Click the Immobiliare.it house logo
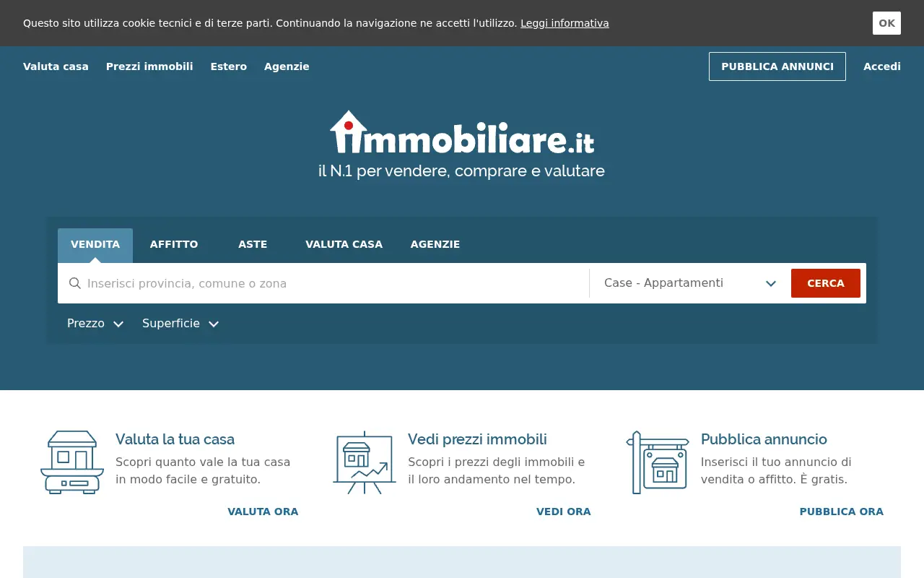 coord(462,132)
